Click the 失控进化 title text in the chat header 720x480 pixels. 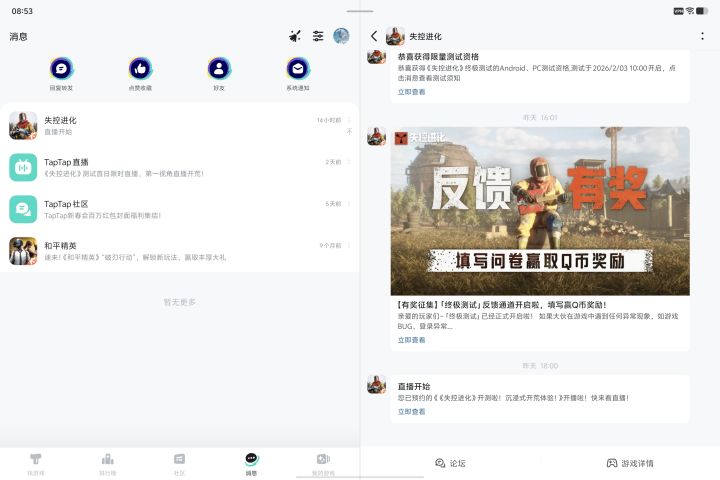pyautogui.click(x=425, y=36)
